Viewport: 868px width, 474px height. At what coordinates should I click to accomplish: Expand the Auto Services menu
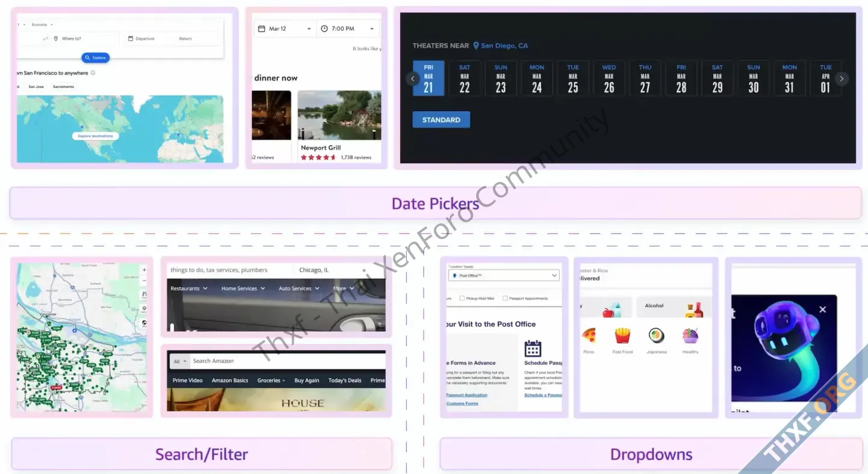[x=299, y=288]
